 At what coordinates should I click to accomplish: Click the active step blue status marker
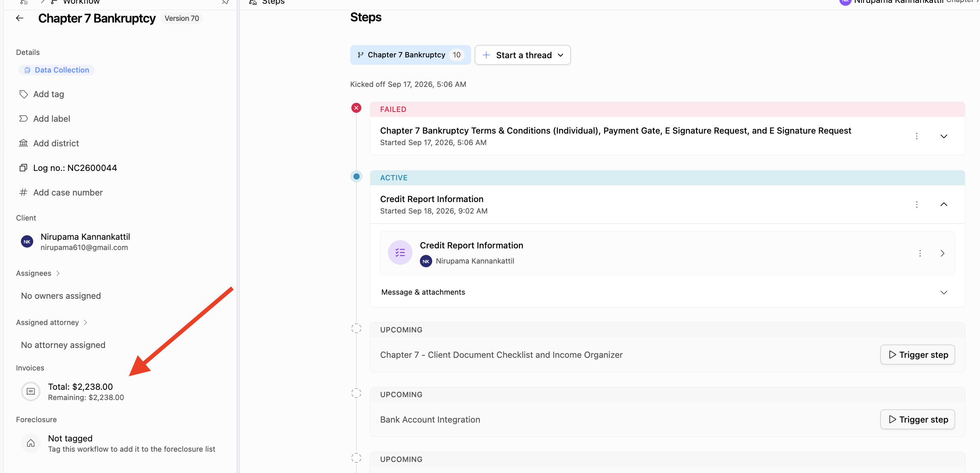[356, 176]
